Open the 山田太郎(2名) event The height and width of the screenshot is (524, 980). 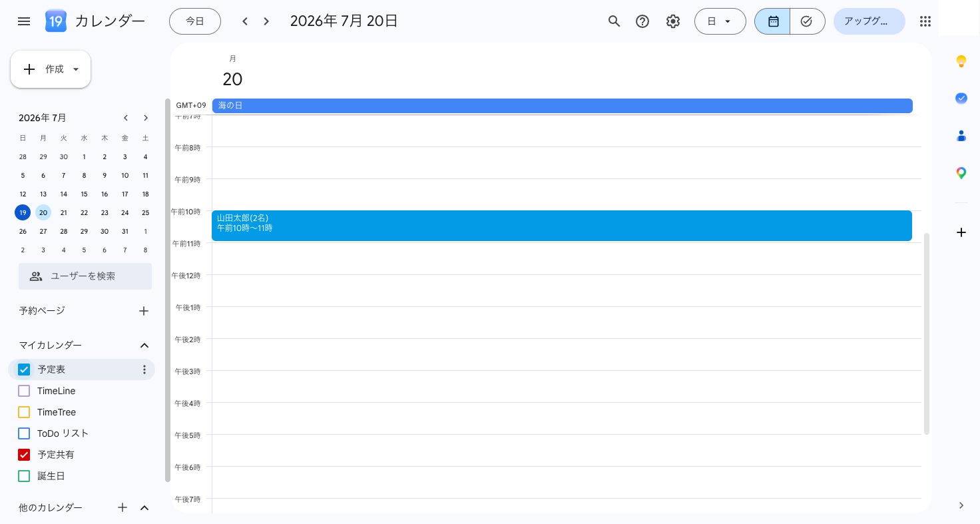coord(562,226)
